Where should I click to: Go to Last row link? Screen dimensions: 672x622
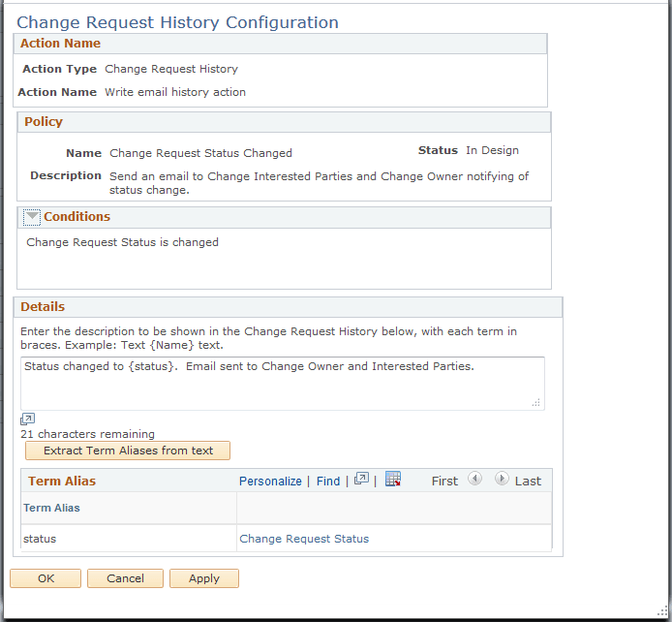point(528,481)
